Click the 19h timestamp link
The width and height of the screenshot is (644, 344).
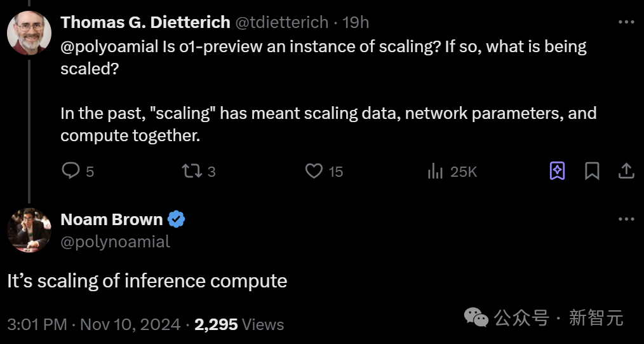pyautogui.click(x=356, y=22)
